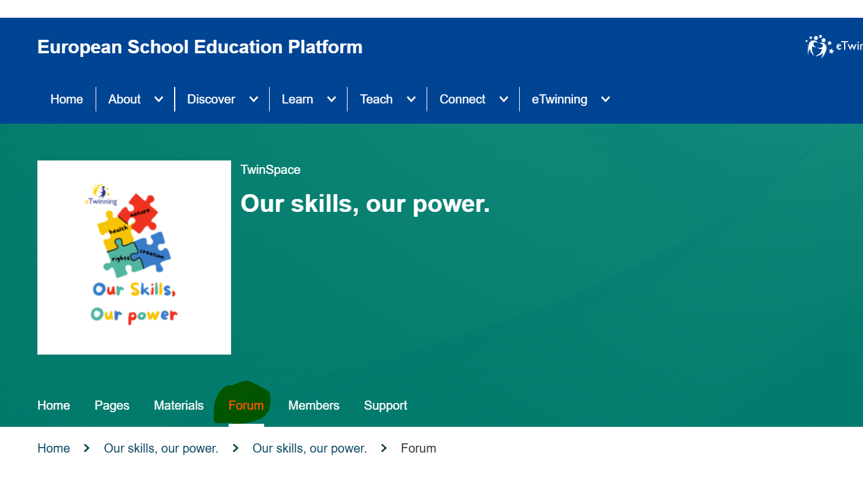The height and width of the screenshot is (504, 863).
Task: Open the Our Skills puzzle project thumbnail
Action: (x=134, y=257)
